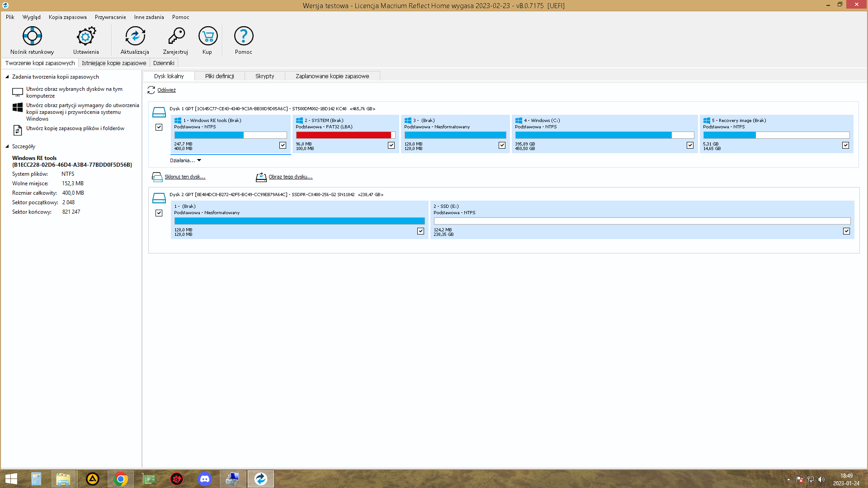Collapse Zadania tworzenia kopii zapasowych section
The image size is (868, 488).
pyautogui.click(x=6, y=76)
